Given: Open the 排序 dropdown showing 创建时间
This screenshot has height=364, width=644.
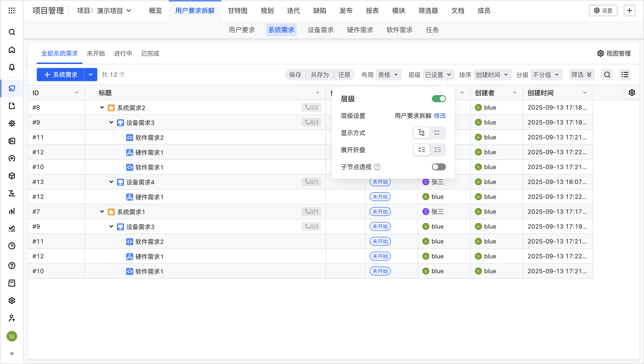Looking at the screenshot, I should (492, 74).
